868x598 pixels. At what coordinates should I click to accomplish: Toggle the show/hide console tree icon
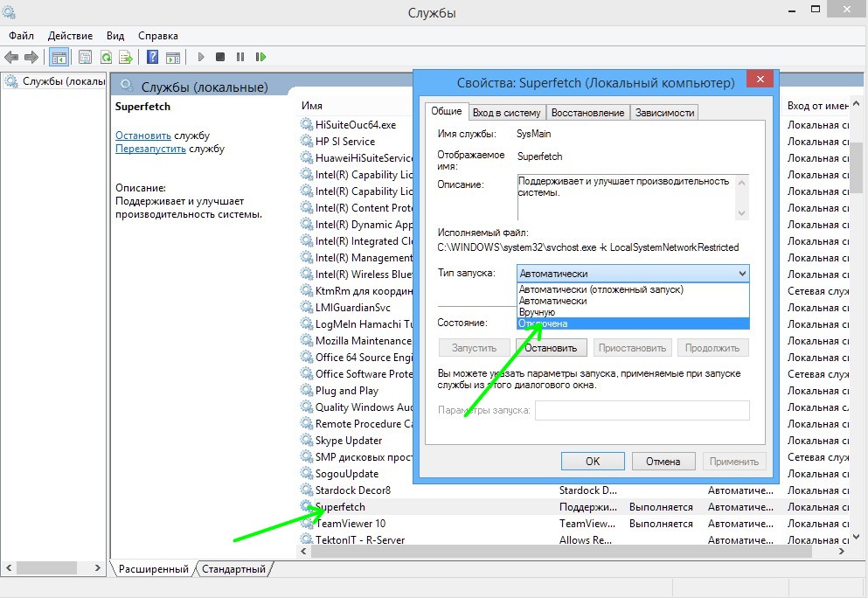coord(59,58)
